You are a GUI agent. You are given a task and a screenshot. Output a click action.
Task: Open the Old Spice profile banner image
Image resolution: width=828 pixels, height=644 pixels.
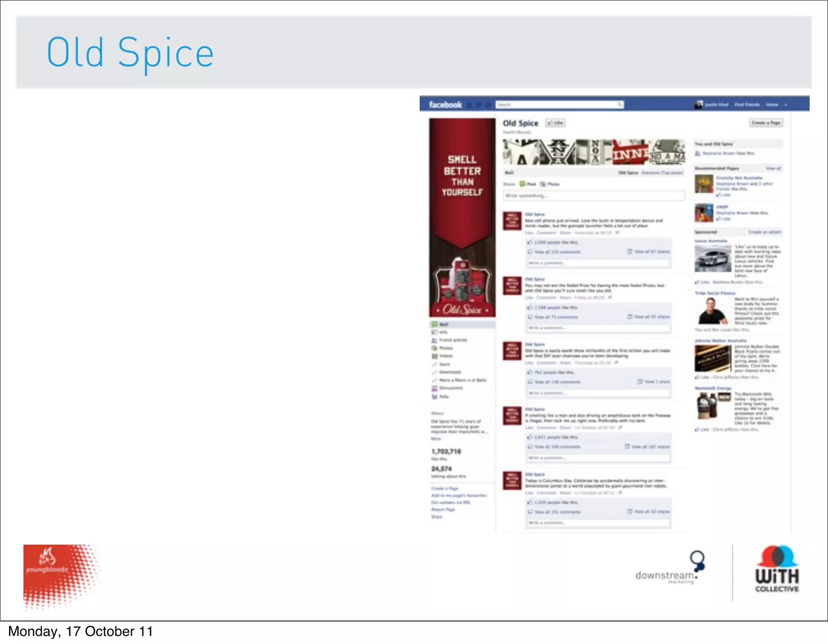462,217
